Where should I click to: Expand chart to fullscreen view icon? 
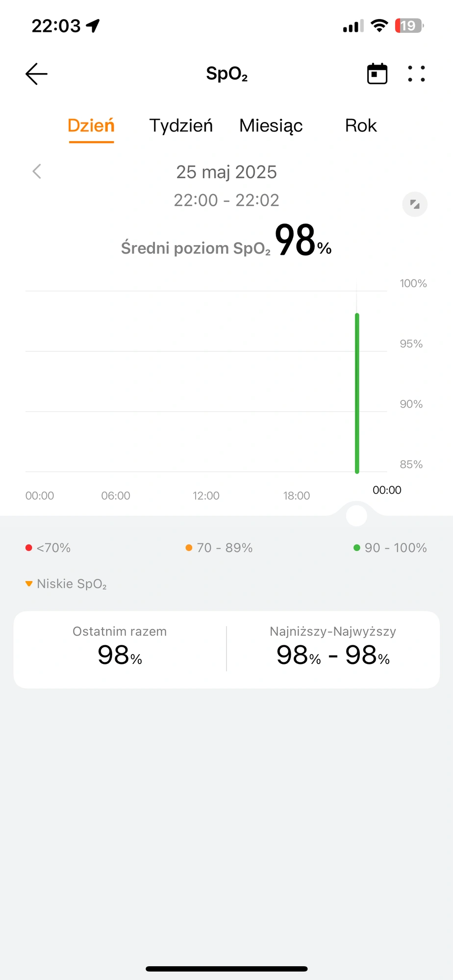[x=415, y=204]
